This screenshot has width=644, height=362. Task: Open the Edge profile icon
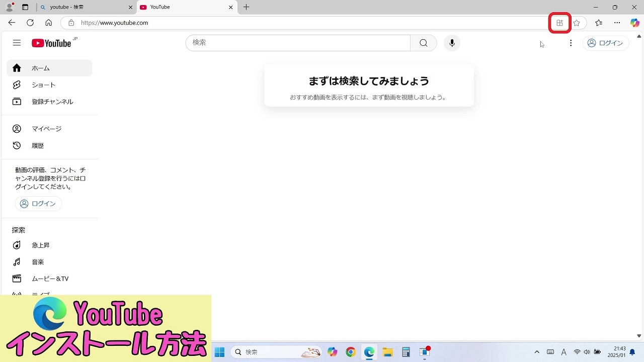pos(10,7)
